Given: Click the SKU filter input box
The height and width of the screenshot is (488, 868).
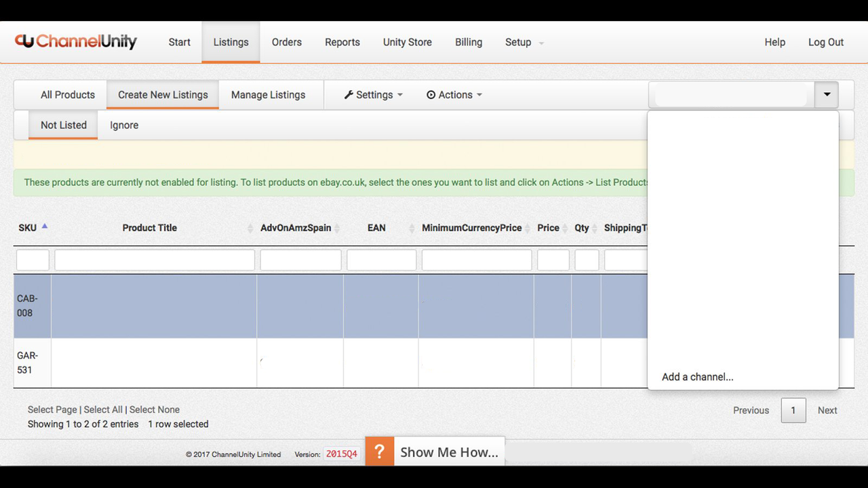Looking at the screenshot, I should 33,260.
